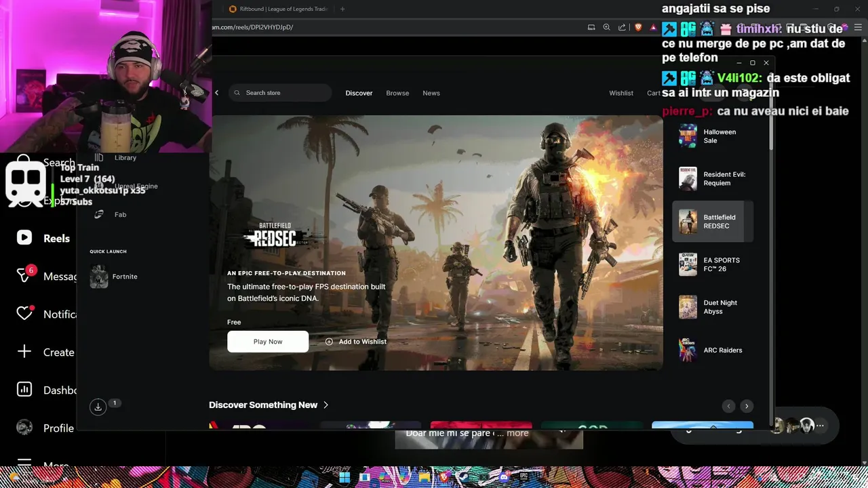
Task: Open a new browser tab
Action: point(342,9)
